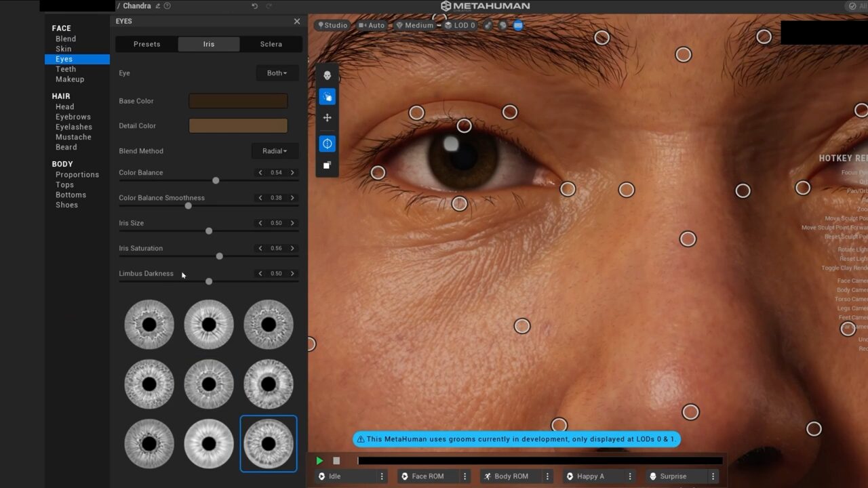868x488 pixels.
Task: Select the first iris pattern thumbnail
Action: click(149, 325)
